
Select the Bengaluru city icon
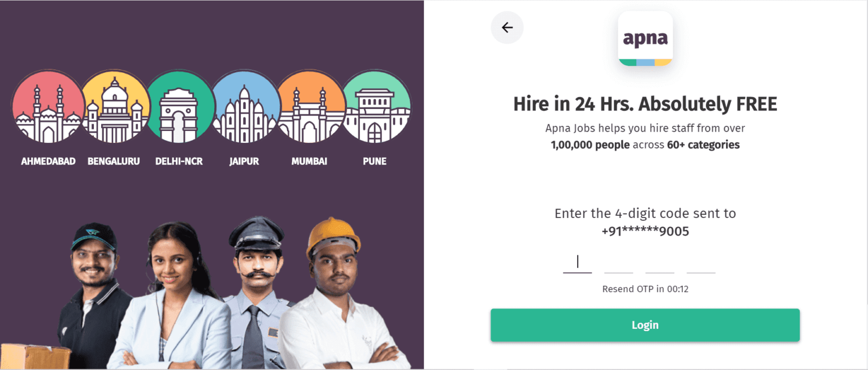114,107
